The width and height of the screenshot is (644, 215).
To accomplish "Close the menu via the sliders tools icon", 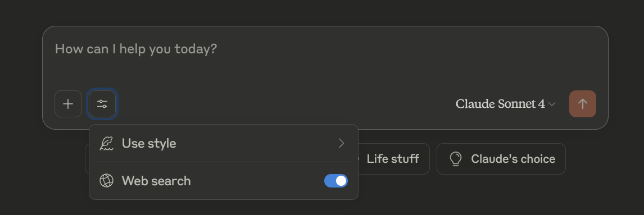I will point(102,104).
